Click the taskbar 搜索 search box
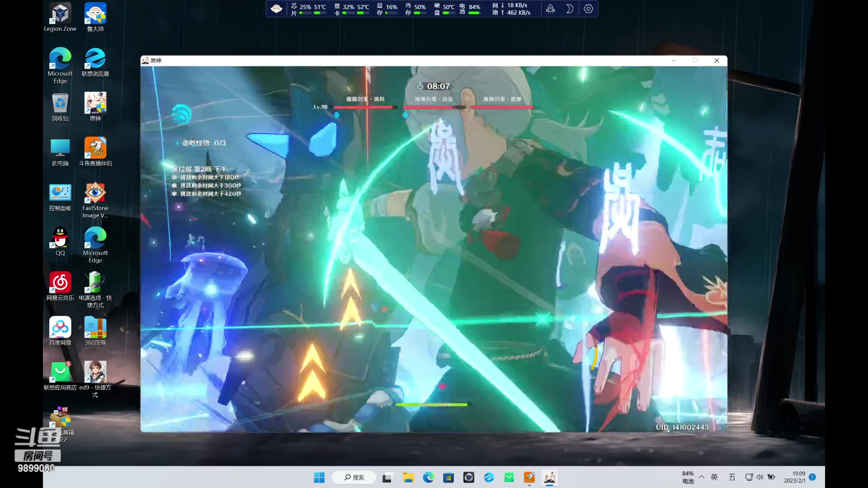868x488 pixels. (x=354, y=477)
